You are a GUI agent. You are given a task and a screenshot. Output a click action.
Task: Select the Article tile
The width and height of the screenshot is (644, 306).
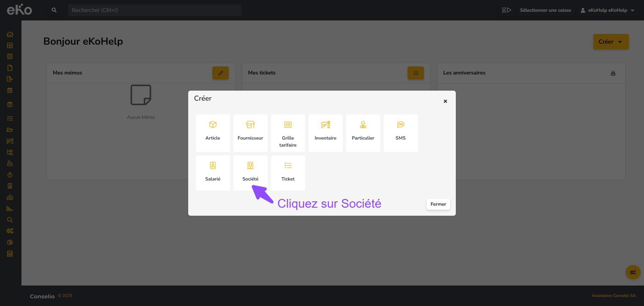tap(213, 133)
